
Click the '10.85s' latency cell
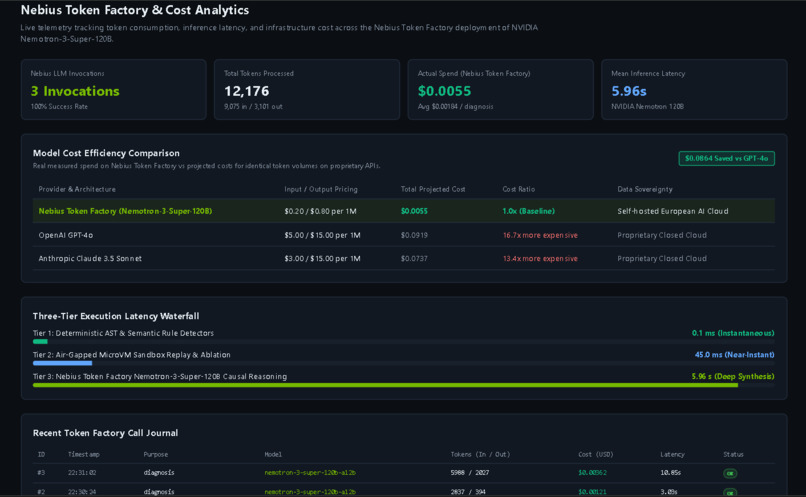tap(671, 472)
